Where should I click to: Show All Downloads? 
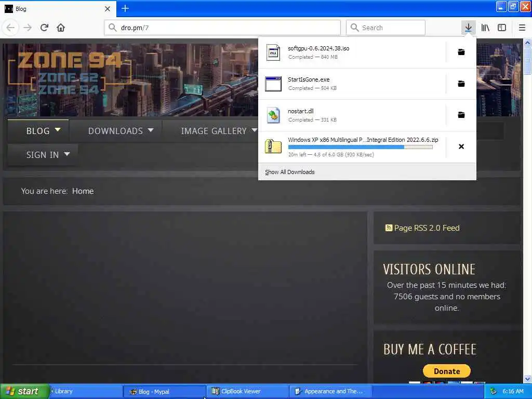290,172
